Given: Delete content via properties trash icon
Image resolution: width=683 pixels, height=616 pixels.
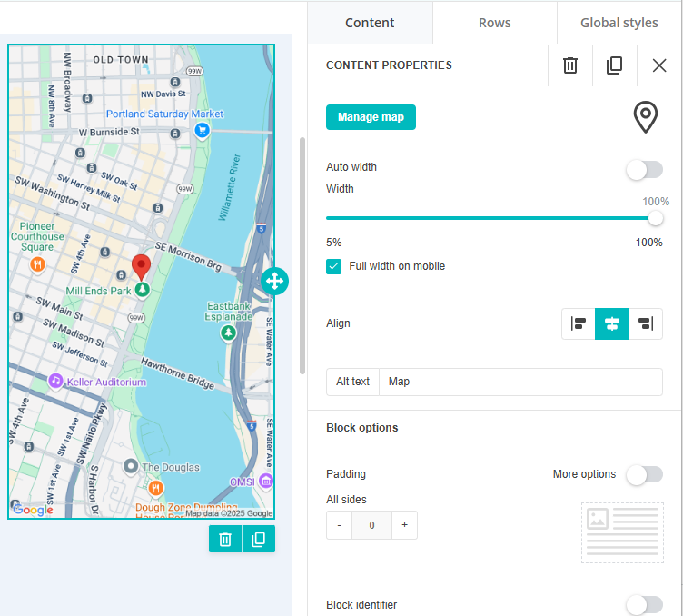Looking at the screenshot, I should 570,65.
